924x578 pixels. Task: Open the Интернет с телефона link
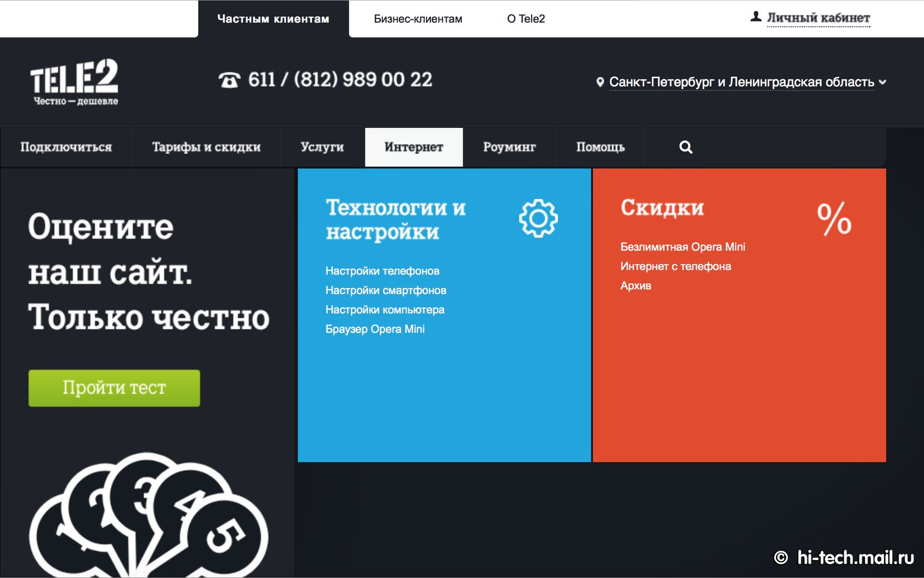click(676, 266)
